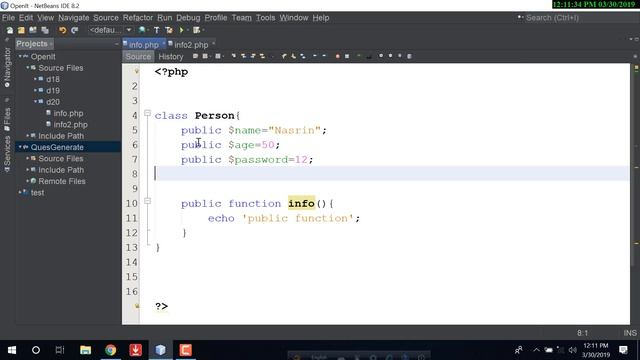Click the editor Back navigation icon
The image size is (640, 360).
[205, 56]
